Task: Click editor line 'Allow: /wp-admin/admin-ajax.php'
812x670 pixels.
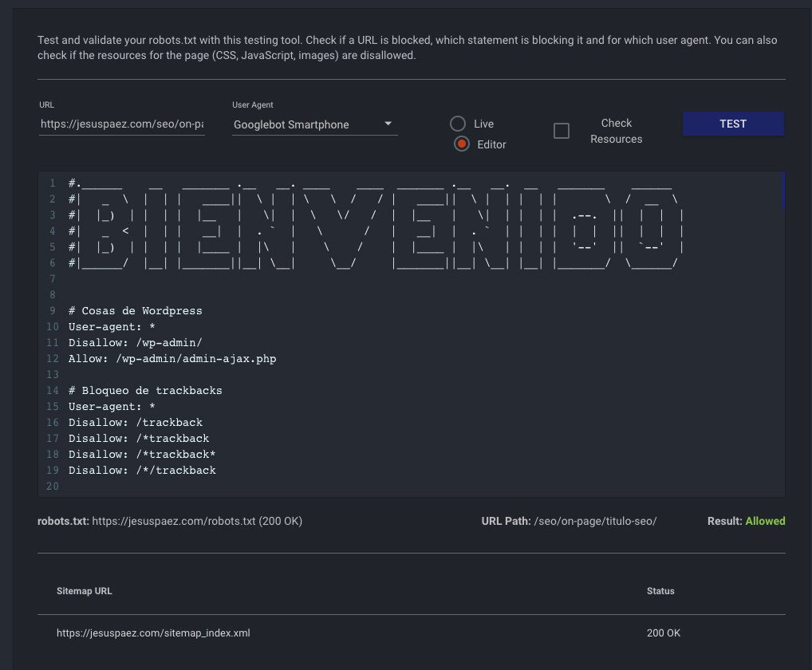Action: pyautogui.click(x=172, y=359)
